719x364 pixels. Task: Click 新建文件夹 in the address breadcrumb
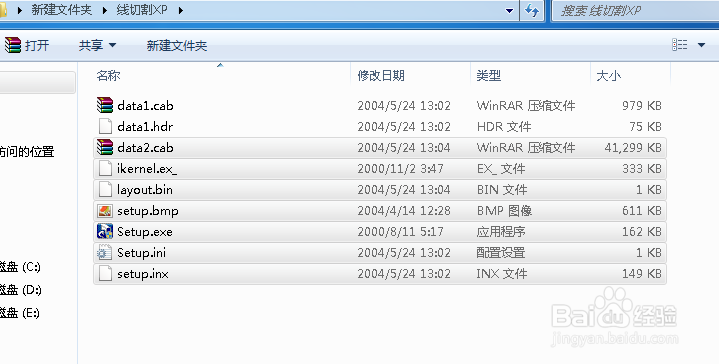[61, 10]
